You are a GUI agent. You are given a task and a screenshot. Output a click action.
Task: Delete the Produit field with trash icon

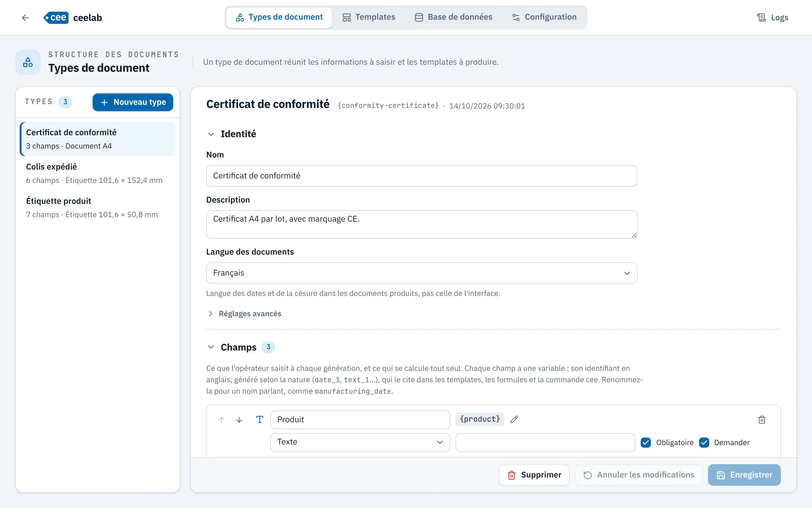click(x=762, y=420)
